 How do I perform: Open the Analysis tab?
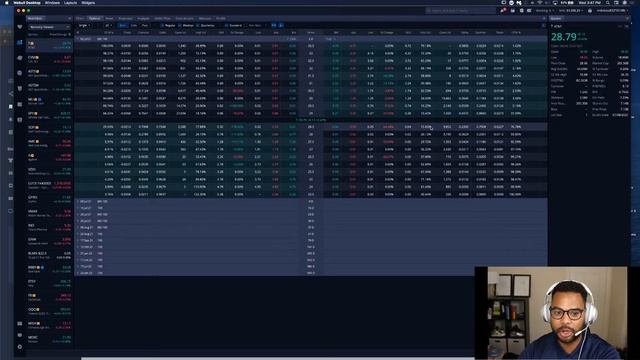pyautogui.click(x=143, y=18)
